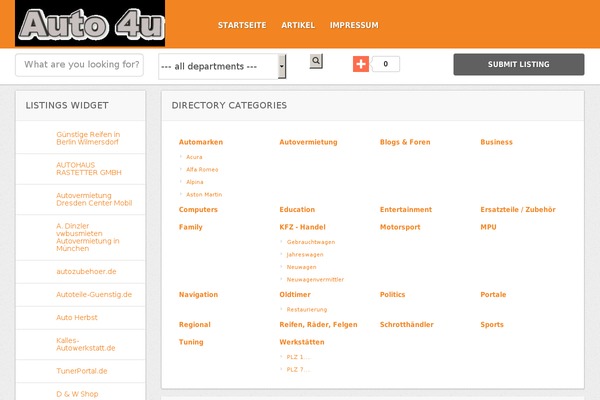This screenshot has height=400, width=600.
Task: Open the Ersatzteile / Zubehör category
Action: pos(518,209)
